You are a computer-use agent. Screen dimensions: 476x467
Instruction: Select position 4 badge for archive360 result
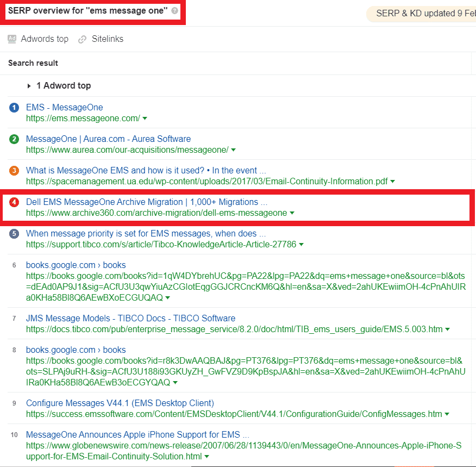point(14,202)
